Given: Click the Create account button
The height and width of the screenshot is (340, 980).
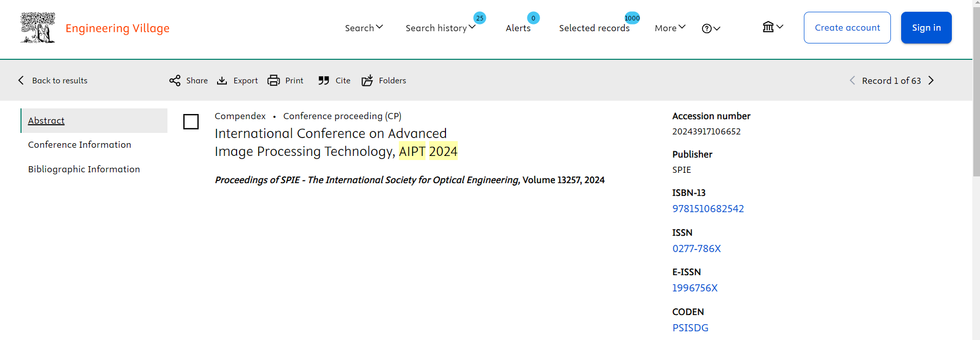Looking at the screenshot, I should pyautogui.click(x=847, y=28).
